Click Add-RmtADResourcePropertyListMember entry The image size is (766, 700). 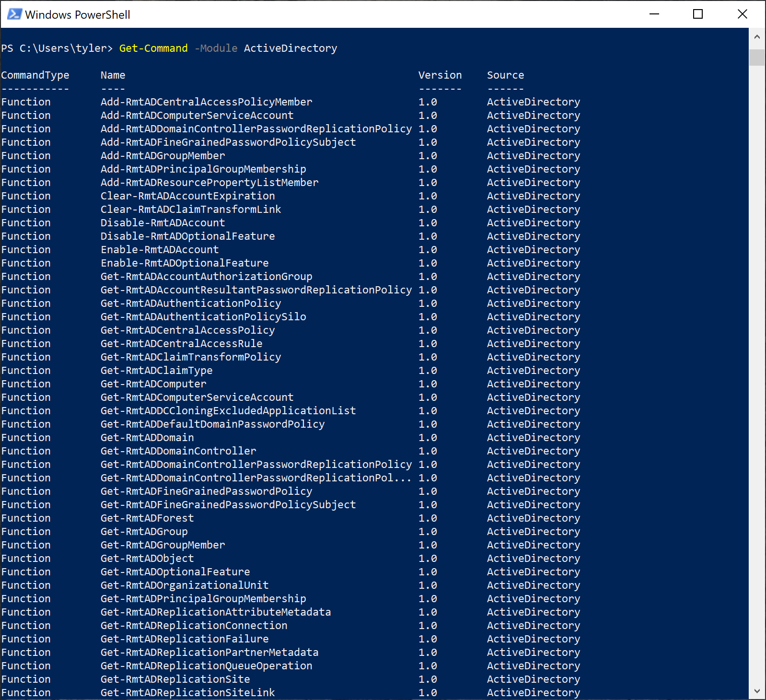click(x=209, y=183)
